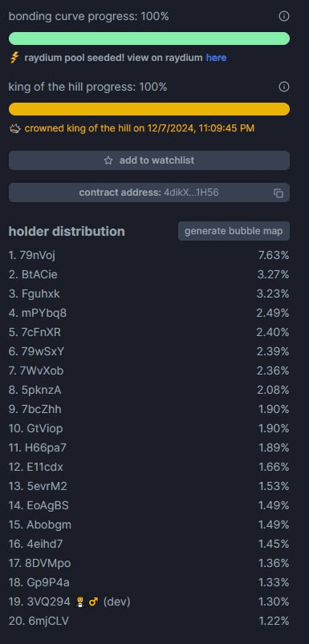The height and width of the screenshot is (644, 309).
Task: Click the bonding curve progress info icon
Action: point(284,16)
